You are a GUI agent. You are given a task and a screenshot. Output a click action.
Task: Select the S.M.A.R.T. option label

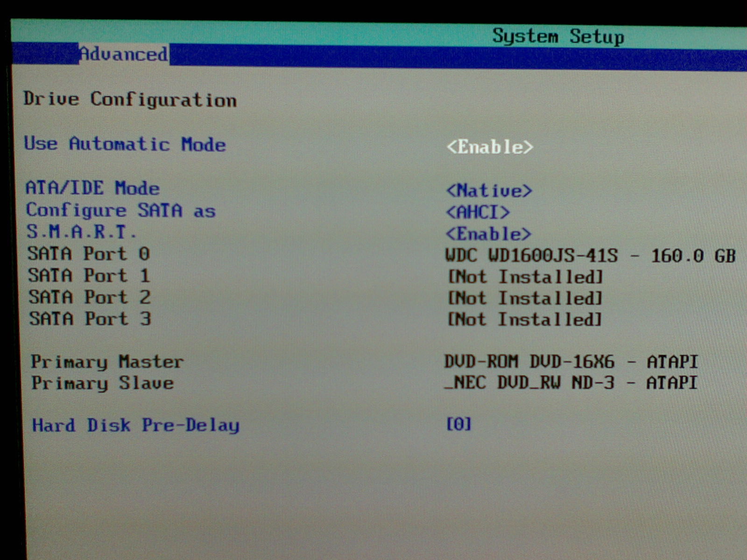tap(82, 231)
